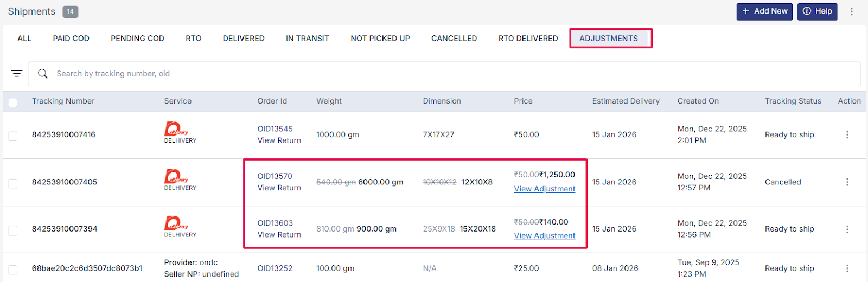
Task: Open action menu for shipment 84253910007394
Action: [x=847, y=229]
